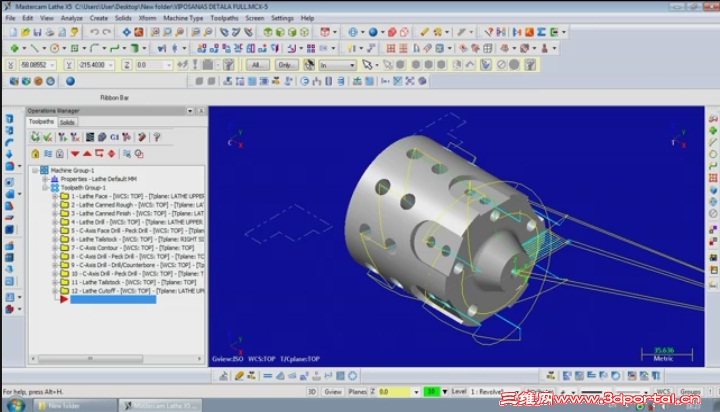Toggle the 3D construction mode button
Screen dimensions: 720x412
(312, 392)
